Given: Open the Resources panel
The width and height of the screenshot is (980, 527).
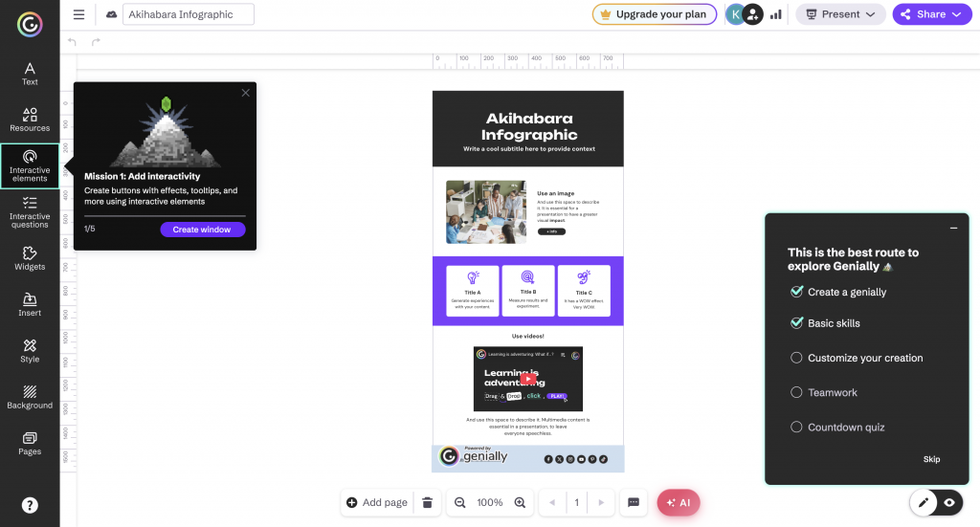Looking at the screenshot, I should click(x=30, y=120).
